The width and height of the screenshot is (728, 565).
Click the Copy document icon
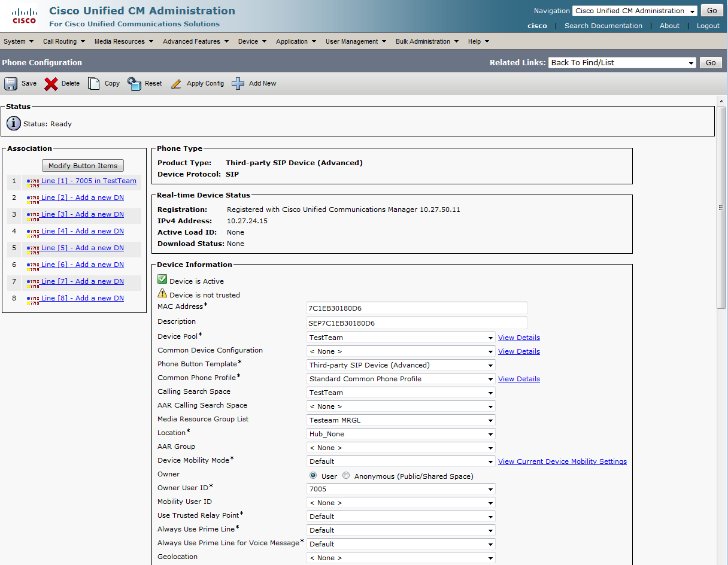click(94, 84)
